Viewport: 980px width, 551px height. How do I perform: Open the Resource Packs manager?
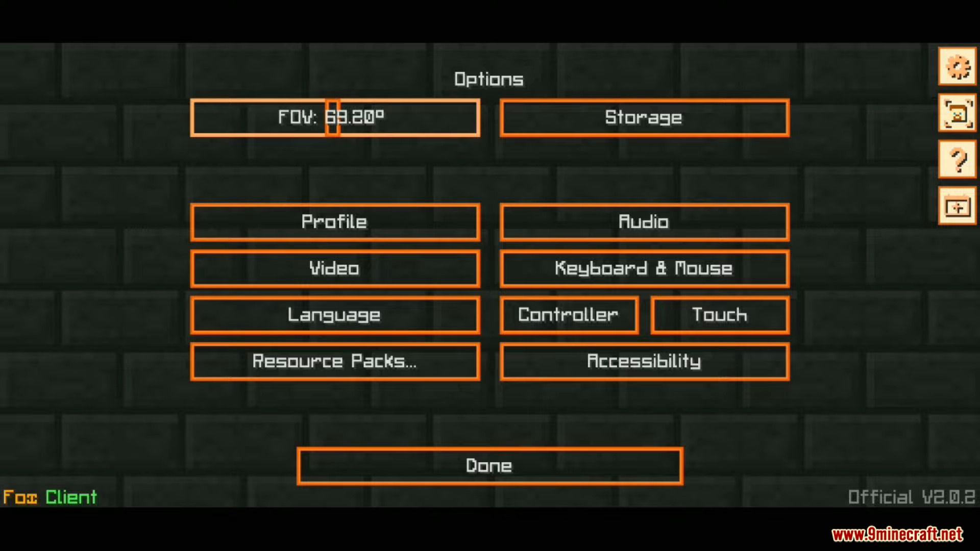[x=334, y=361]
